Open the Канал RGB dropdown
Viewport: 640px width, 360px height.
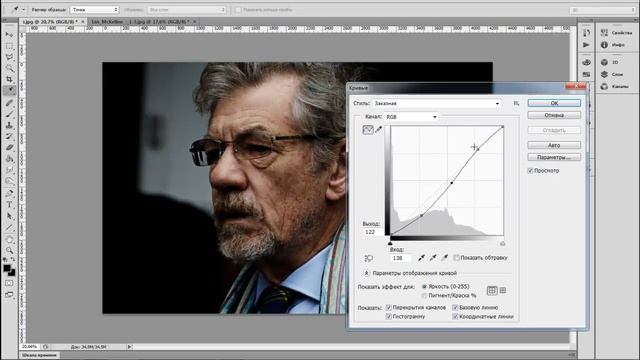[411, 117]
